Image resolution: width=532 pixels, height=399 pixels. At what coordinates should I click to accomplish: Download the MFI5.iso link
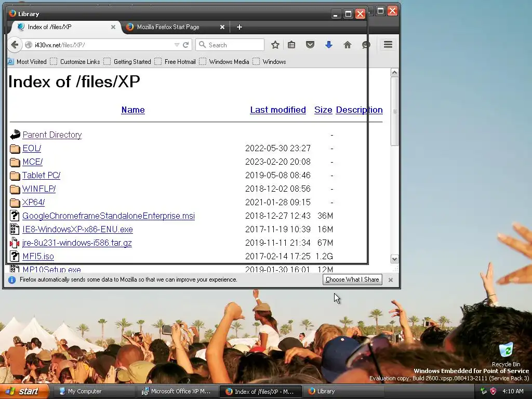[x=38, y=257]
